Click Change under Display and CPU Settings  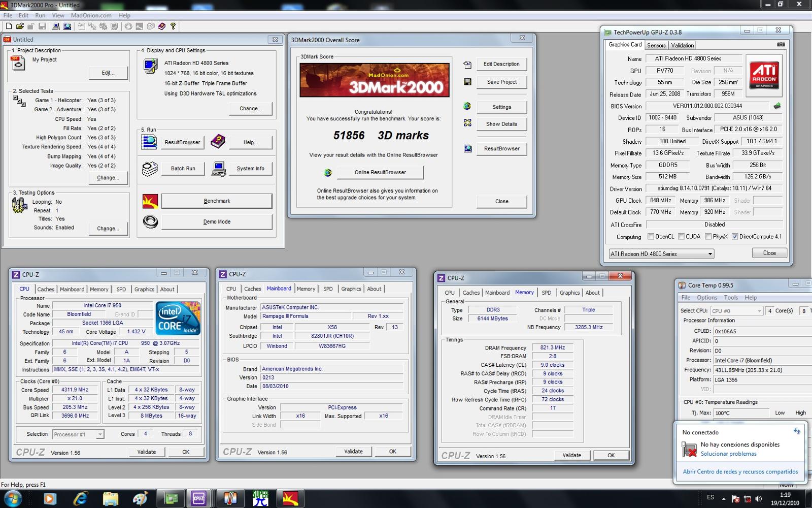pyautogui.click(x=251, y=109)
